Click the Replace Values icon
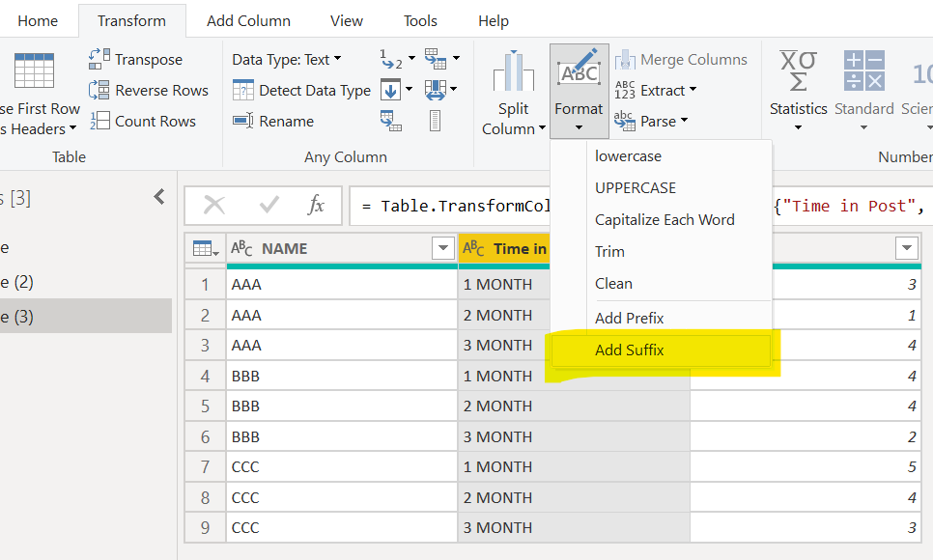 [x=391, y=58]
